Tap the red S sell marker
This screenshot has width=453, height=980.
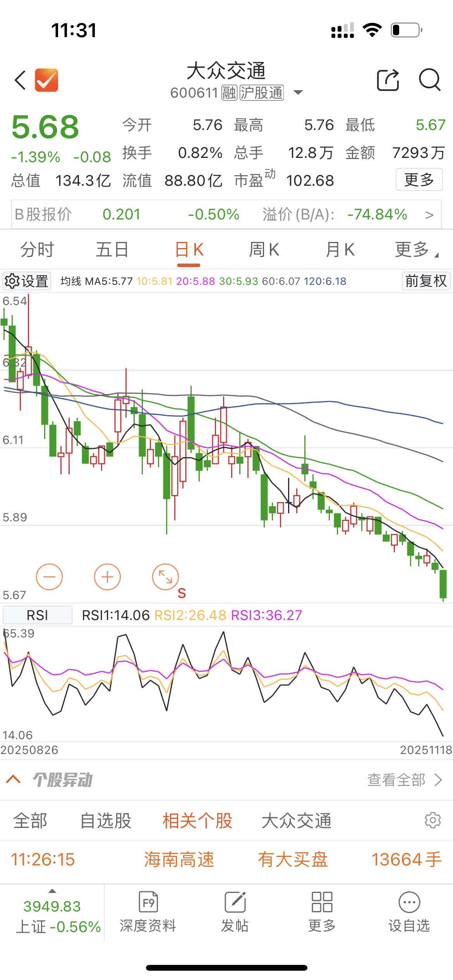click(x=182, y=593)
